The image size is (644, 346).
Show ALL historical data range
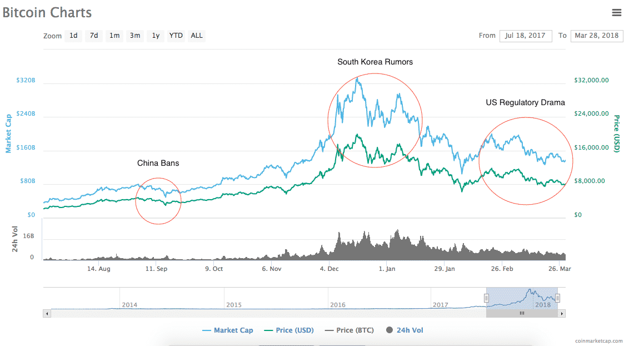click(197, 36)
